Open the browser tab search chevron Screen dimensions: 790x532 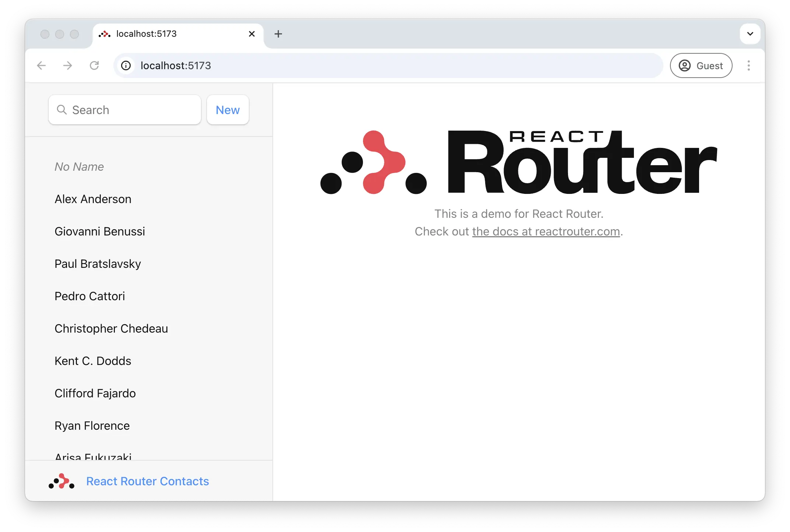coord(750,33)
